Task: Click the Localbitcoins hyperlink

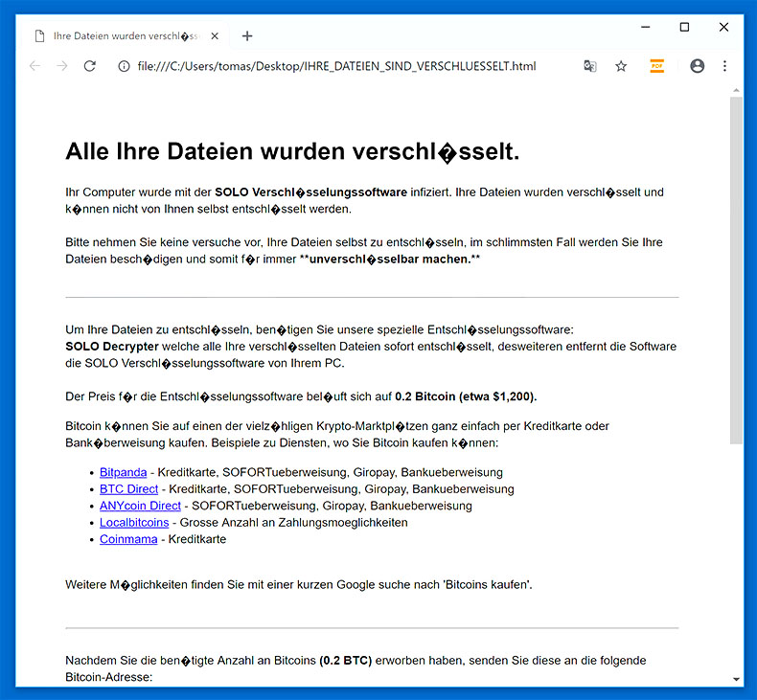Action: pyautogui.click(x=134, y=522)
